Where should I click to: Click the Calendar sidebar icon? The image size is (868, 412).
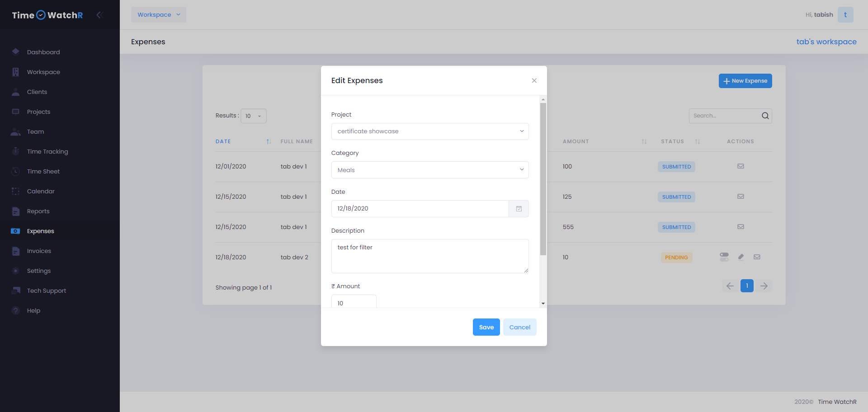[x=16, y=191]
